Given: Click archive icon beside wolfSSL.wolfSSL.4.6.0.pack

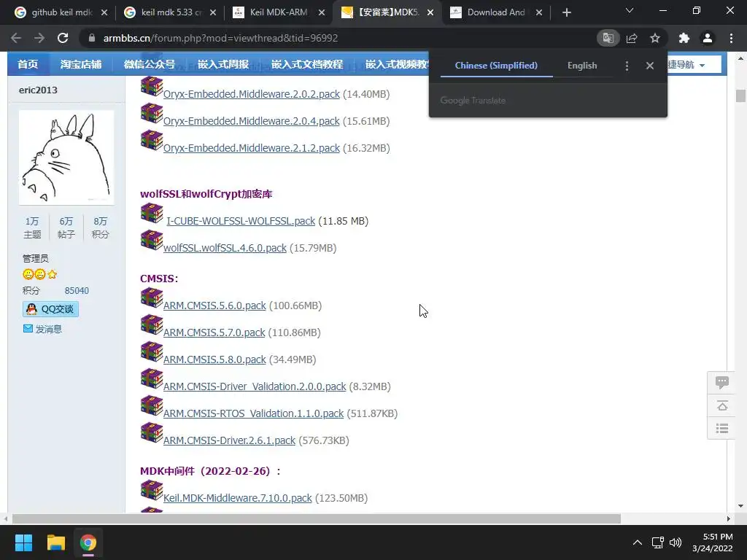Looking at the screenshot, I should (x=152, y=240).
